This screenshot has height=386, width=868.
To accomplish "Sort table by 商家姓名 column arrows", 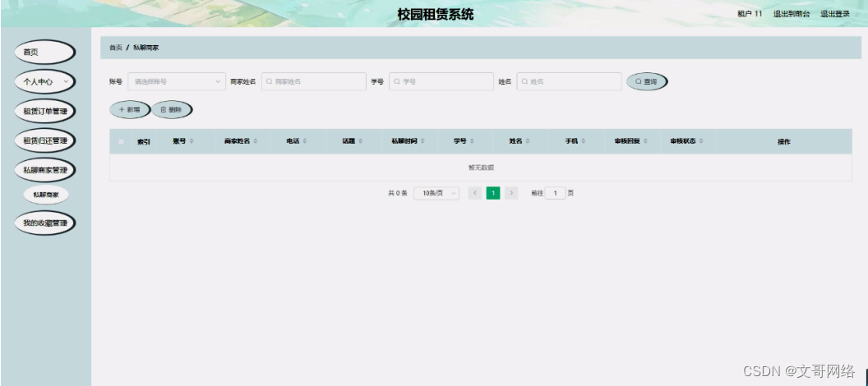I will (x=256, y=141).
